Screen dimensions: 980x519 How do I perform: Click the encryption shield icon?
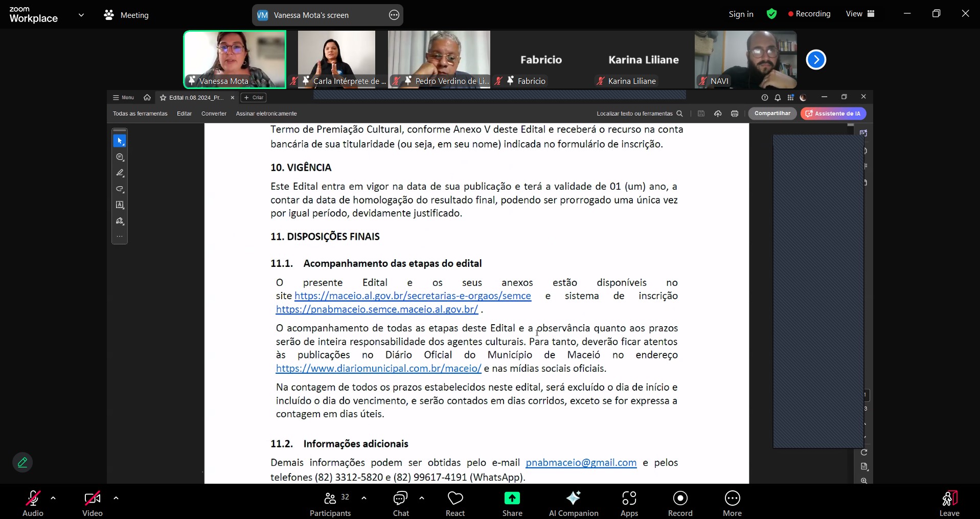tap(771, 14)
